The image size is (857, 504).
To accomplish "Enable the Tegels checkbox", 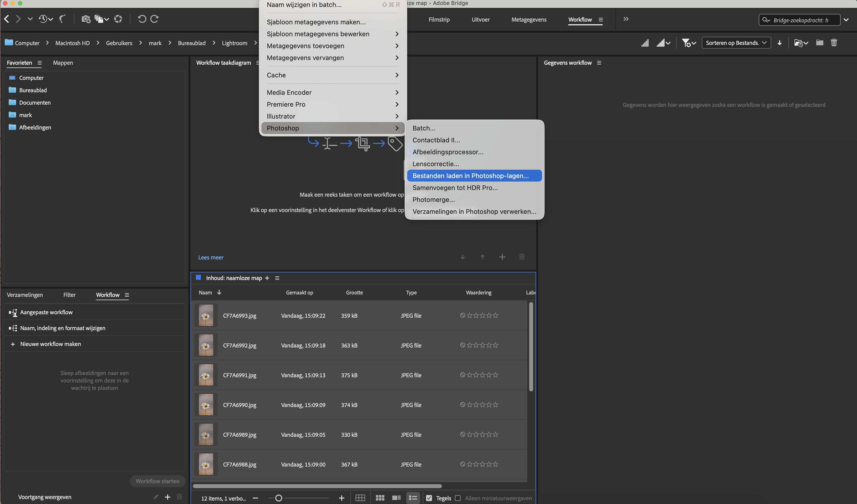I will 429,498.
